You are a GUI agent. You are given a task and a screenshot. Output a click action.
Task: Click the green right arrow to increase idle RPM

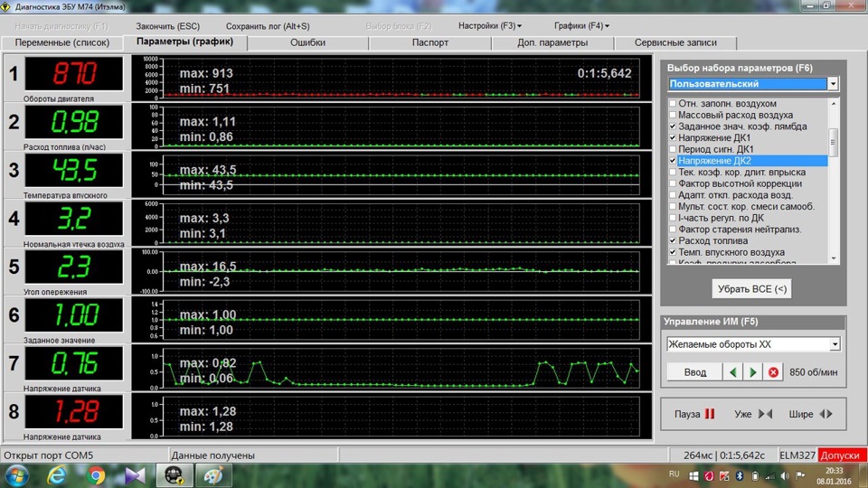click(x=753, y=372)
